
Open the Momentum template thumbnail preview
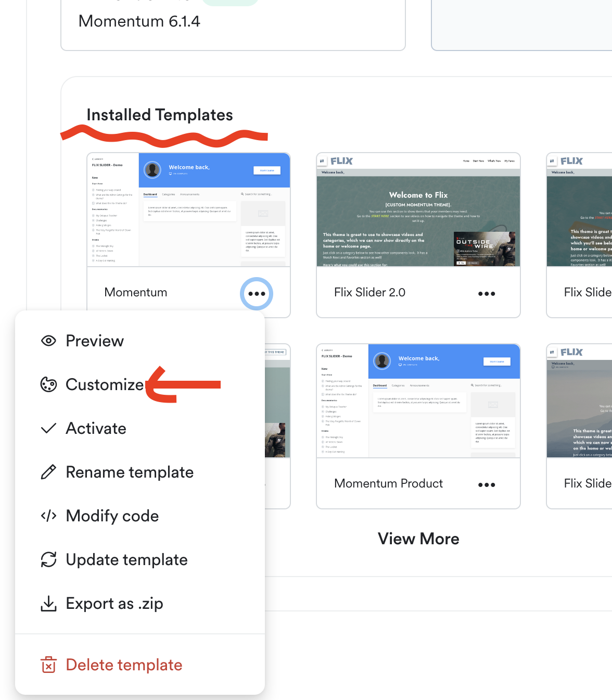[x=188, y=210]
